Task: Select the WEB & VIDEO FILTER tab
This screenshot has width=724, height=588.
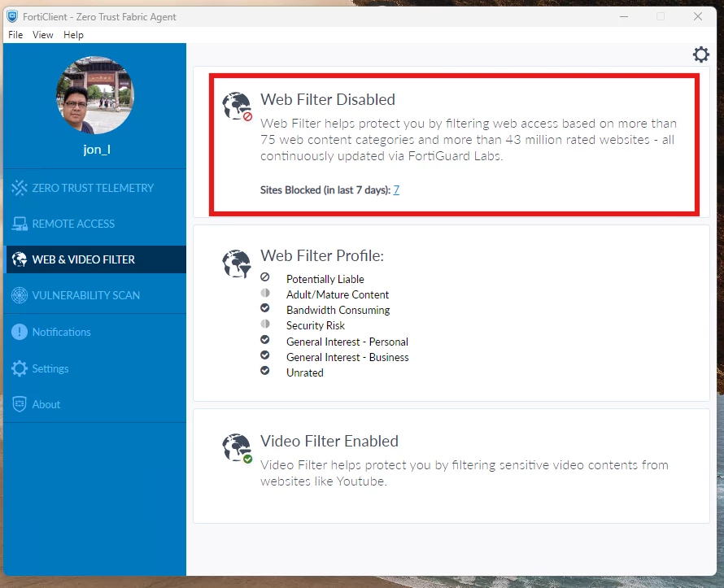Action: (94, 259)
